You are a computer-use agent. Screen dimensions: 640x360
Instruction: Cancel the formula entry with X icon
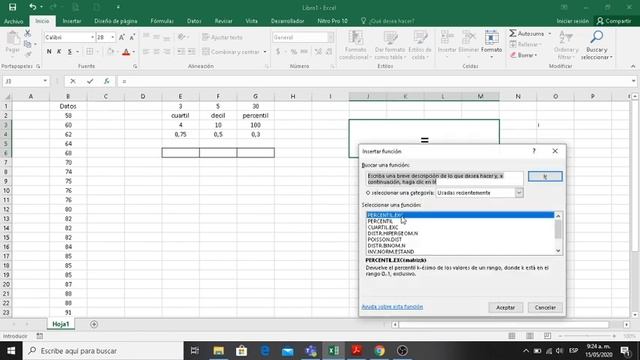73,81
